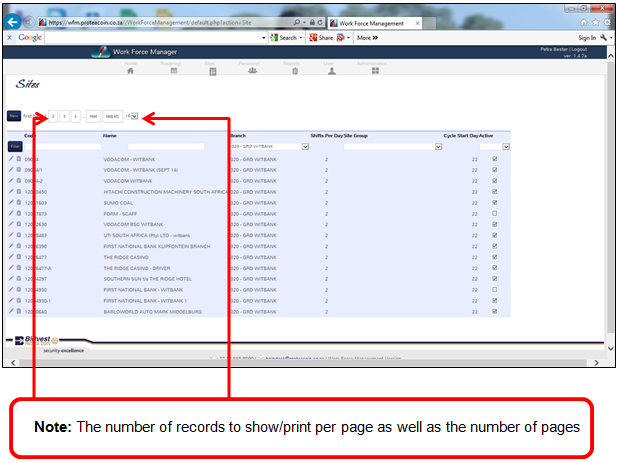Expand the address bar search dropdown arrow
618x463 pixels.
click(x=304, y=22)
